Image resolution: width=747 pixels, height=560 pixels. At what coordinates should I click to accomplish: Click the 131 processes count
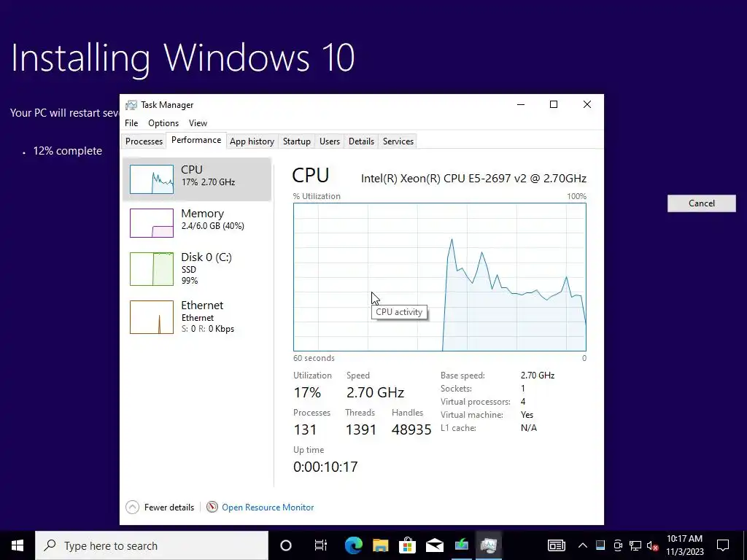(305, 429)
